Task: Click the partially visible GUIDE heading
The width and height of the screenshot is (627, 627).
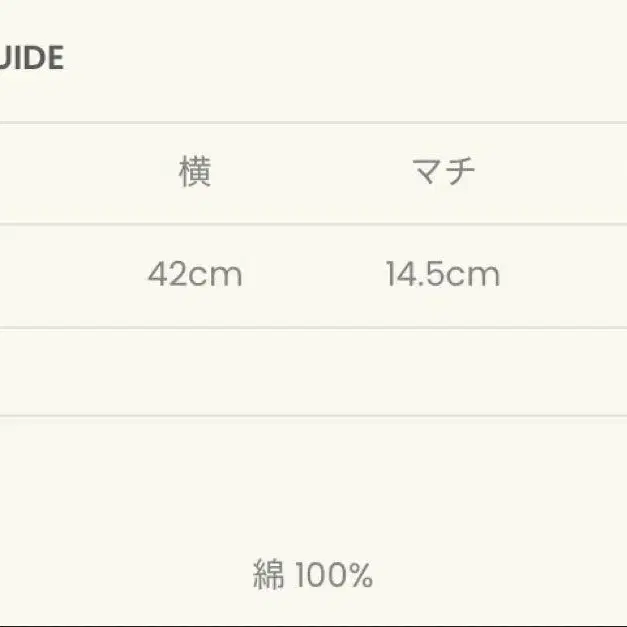Action: tap(32, 59)
